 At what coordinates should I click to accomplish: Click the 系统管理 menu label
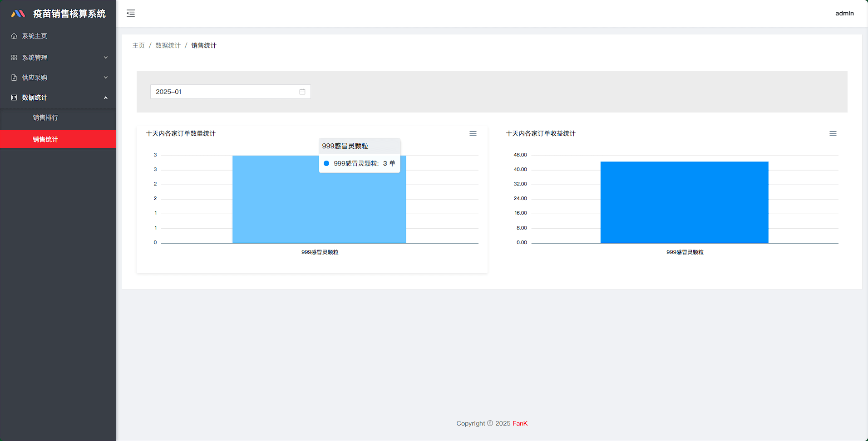(35, 58)
